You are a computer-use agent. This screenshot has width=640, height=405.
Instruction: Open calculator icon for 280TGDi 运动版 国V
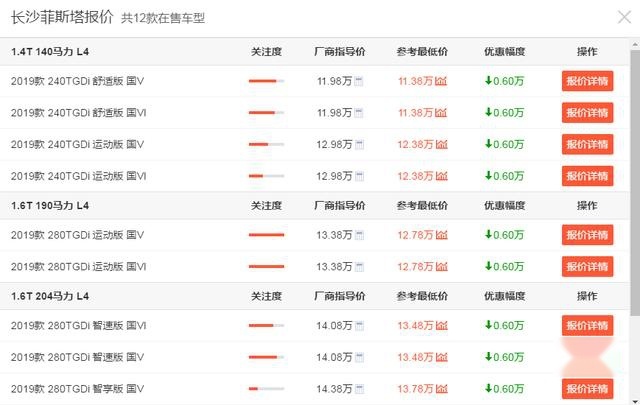click(359, 235)
